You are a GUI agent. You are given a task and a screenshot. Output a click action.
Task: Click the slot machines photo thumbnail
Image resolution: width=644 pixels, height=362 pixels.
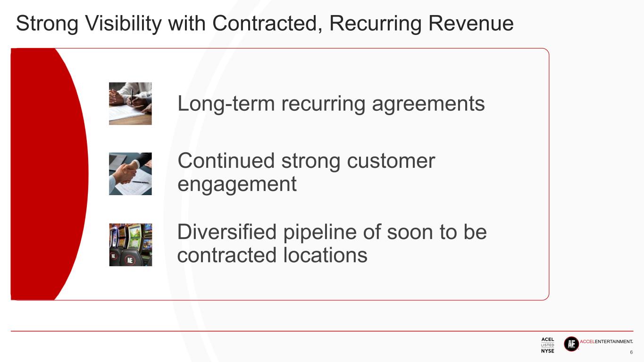pos(130,245)
